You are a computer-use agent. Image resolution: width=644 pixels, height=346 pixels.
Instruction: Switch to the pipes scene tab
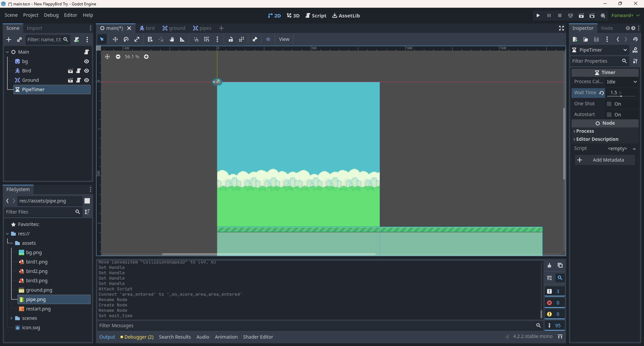pyautogui.click(x=202, y=28)
